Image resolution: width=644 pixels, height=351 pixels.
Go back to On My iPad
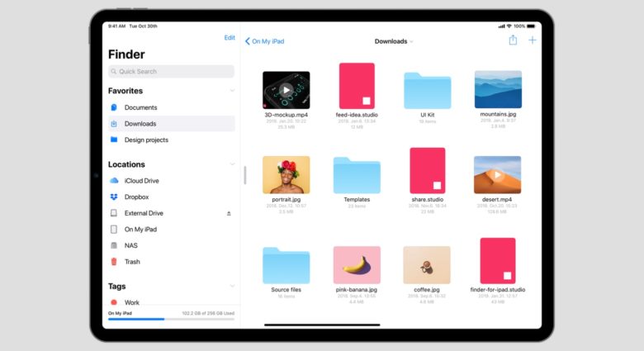point(264,41)
